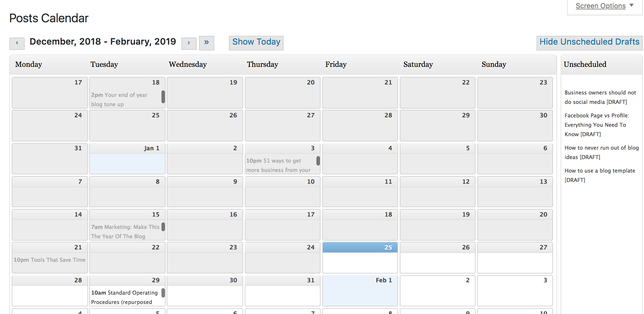Select '10pm Tools That Save Time' post
The width and height of the screenshot is (644, 314).
coord(49,260)
